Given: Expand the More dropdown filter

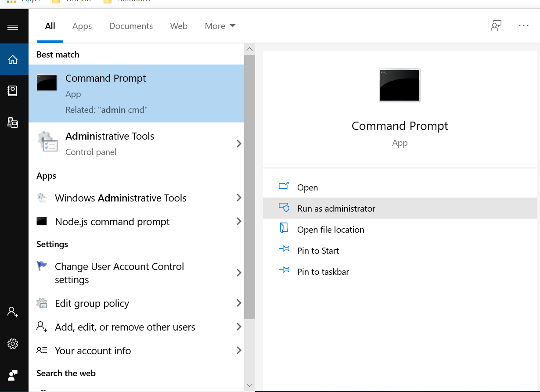Looking at the screenshot, I should pos(220,26).
